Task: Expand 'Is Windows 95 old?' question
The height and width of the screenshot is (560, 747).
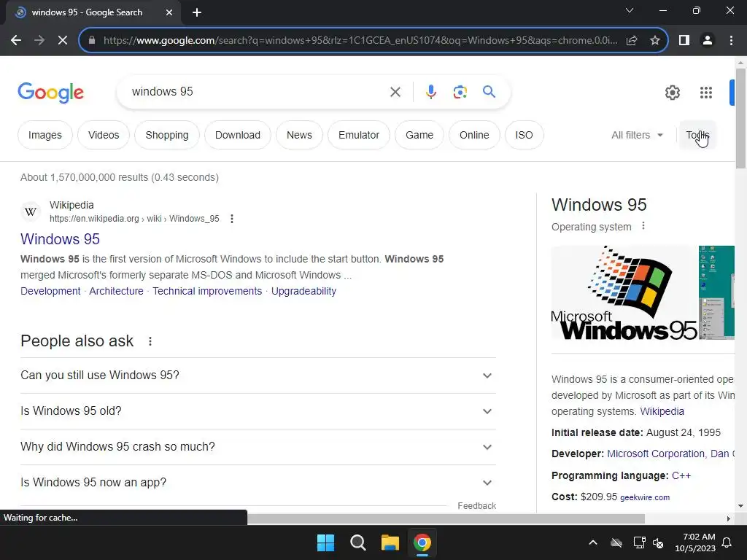Action: [258, 411]
